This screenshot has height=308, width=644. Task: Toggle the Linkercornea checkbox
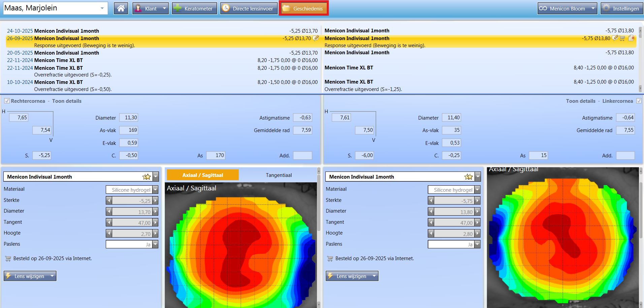click(x=639, y=101)
